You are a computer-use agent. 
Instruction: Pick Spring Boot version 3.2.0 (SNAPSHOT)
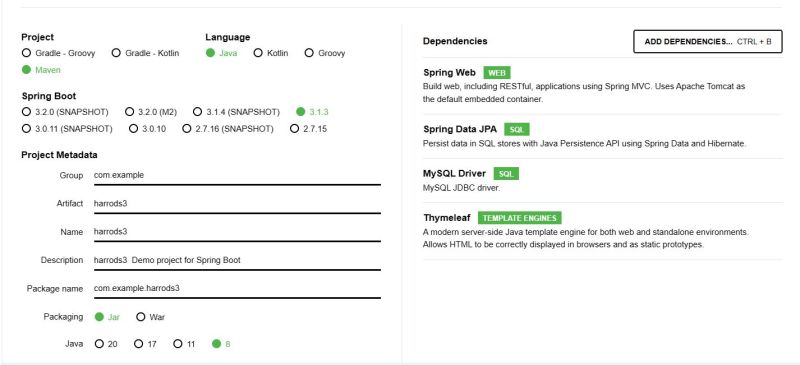click(x=65, y=112)
